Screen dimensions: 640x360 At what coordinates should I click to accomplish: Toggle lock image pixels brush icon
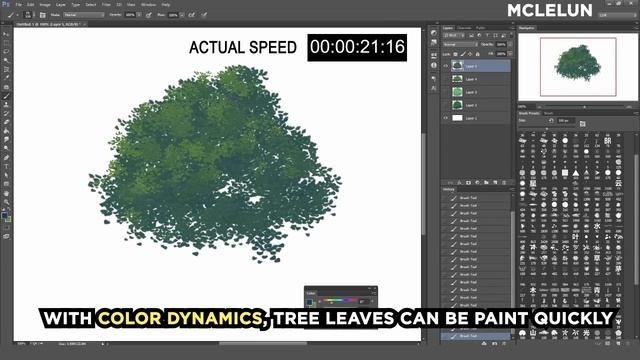[x=463, y=54]
